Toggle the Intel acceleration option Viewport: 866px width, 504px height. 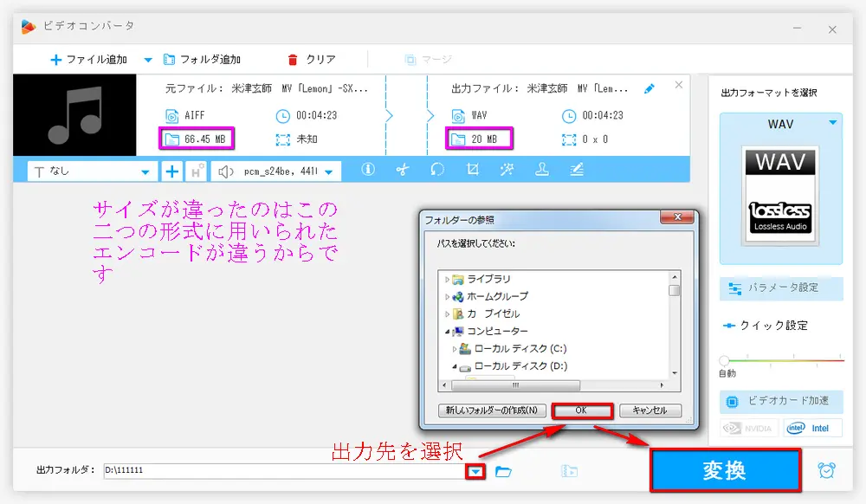pyautogui.click(x=811, y=428)
